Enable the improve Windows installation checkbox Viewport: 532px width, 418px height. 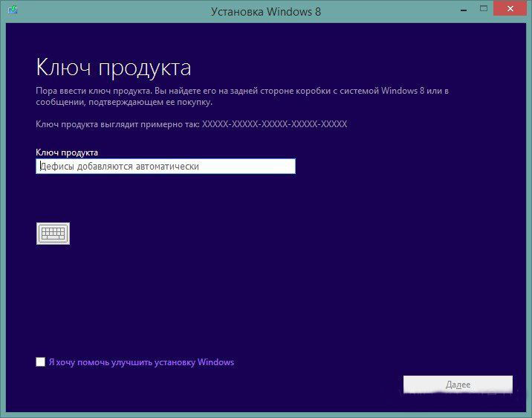click(x=40, y=362)
